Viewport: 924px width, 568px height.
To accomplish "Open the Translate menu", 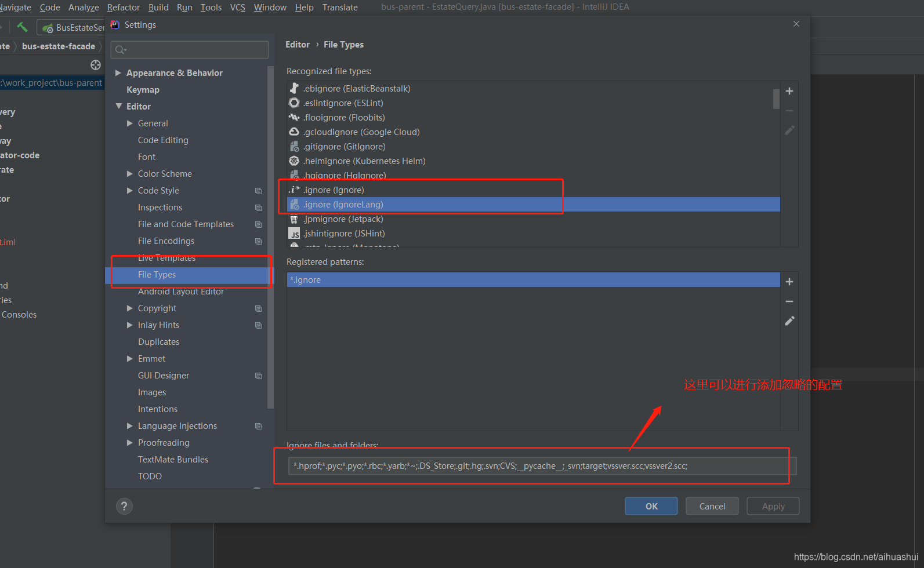I will point(340,7).
